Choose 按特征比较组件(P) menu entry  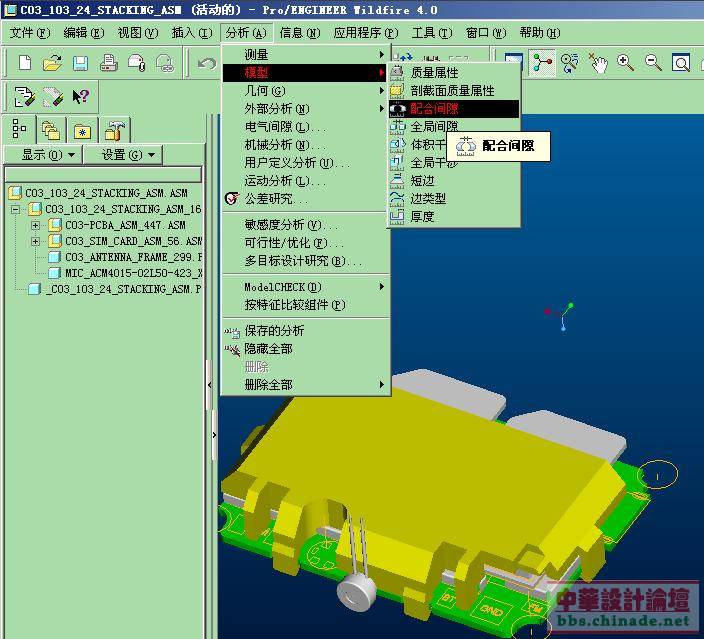[x=304, y=305]
